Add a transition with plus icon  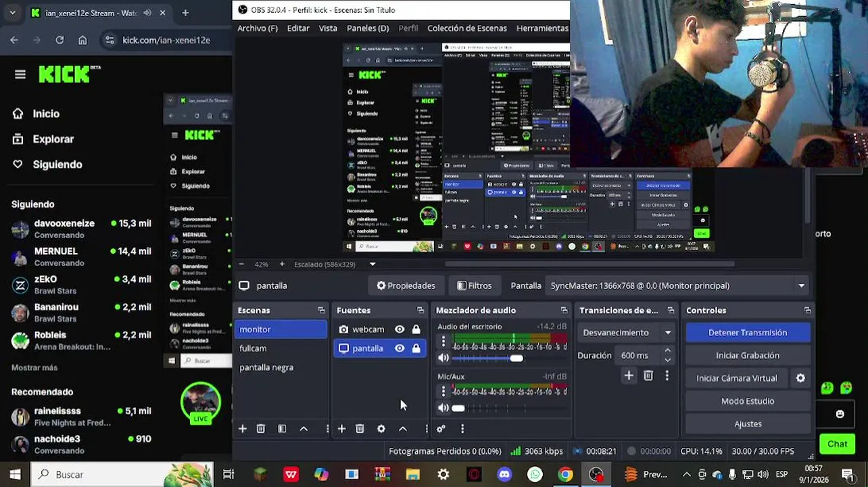pos(629,376)
